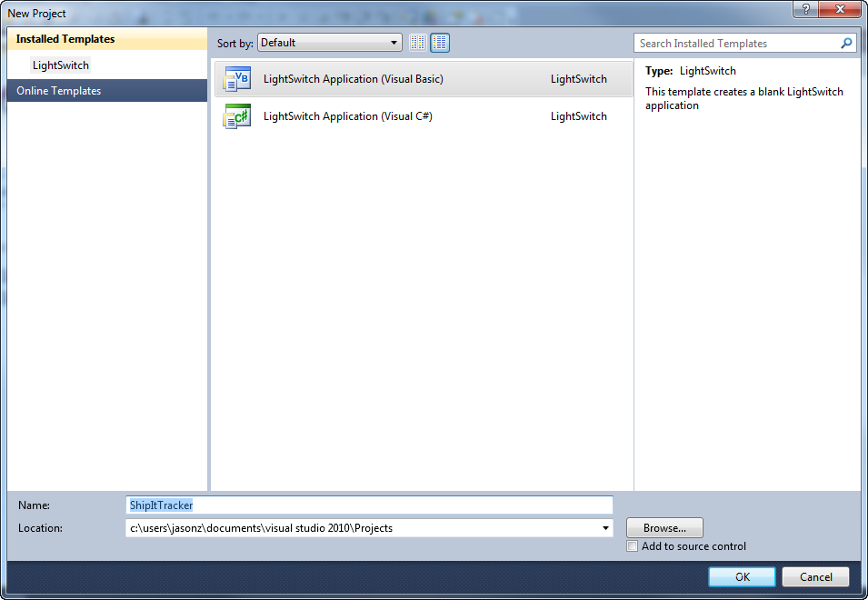Browse for a project location
The height and width of the screenshot is (600, 868).
(663, 527)
